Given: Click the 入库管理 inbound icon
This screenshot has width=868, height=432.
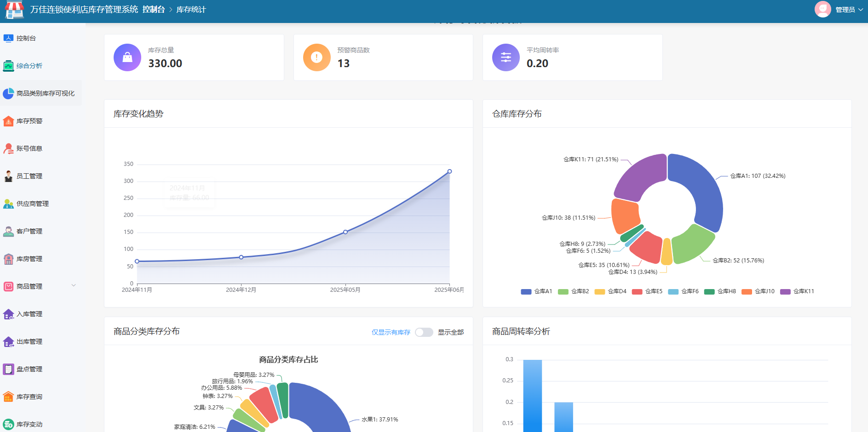Looking at the screenshot, I should pos(8,314).
